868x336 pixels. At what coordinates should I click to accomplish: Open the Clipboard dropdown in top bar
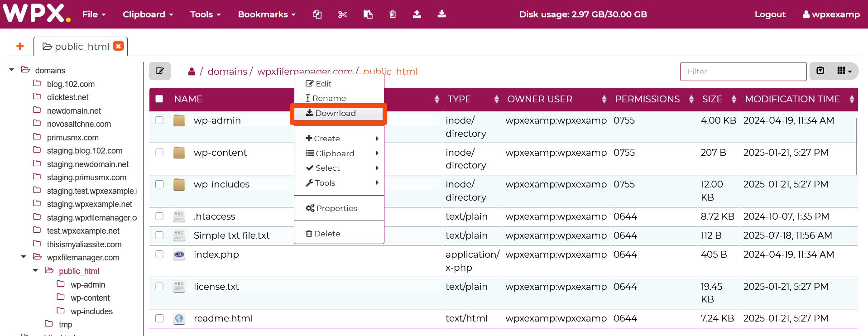pos(148,14)
